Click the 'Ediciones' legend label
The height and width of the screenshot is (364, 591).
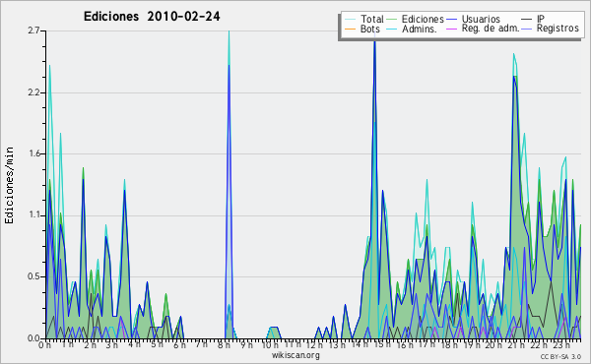(x=423, y=19)
